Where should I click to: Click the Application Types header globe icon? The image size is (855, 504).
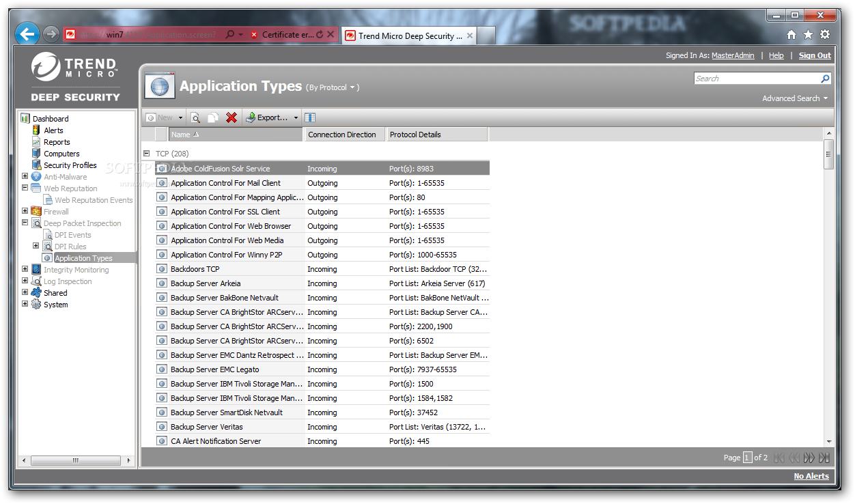click(159, 87)
